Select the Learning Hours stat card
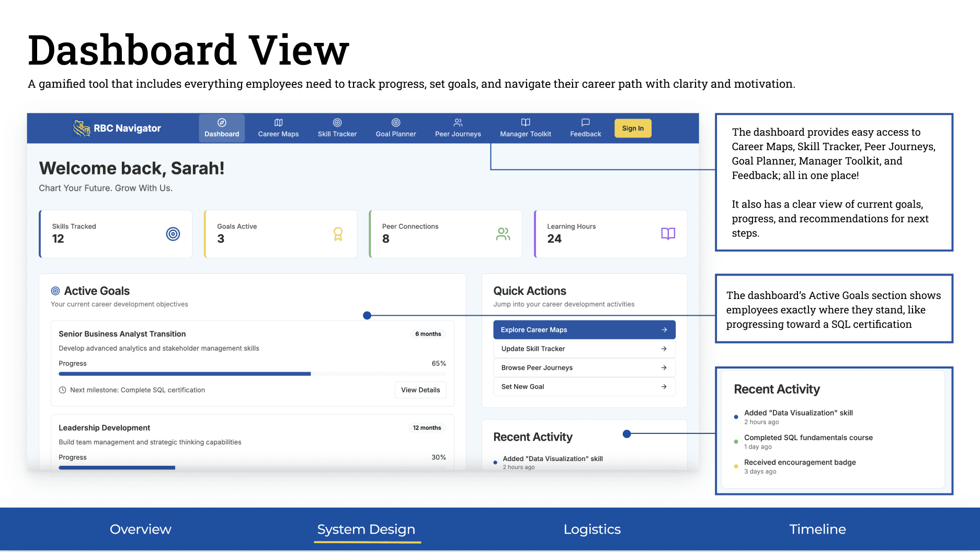The height and width of the screenshot is (552, 980). pyautogui.click(x=611, y=234)
